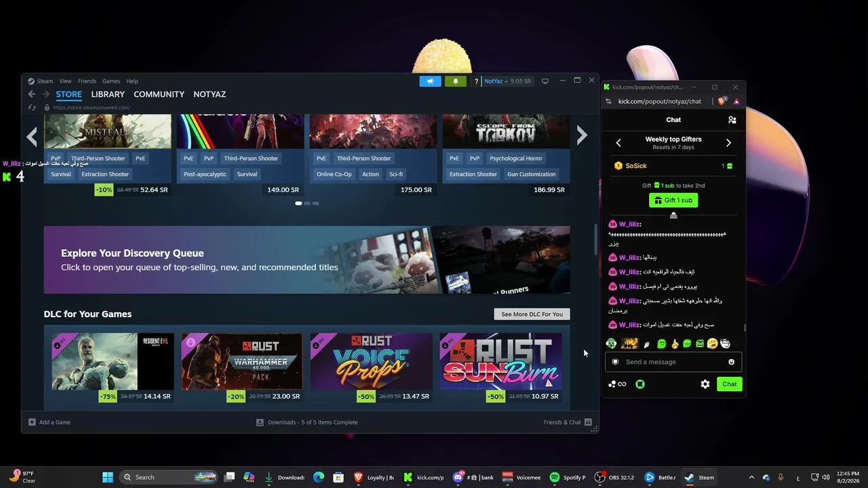Click the Brave shields icon in Kick window
Viewport: 868px width, 488px height.
pyautogui.click(x=722, y=101)
